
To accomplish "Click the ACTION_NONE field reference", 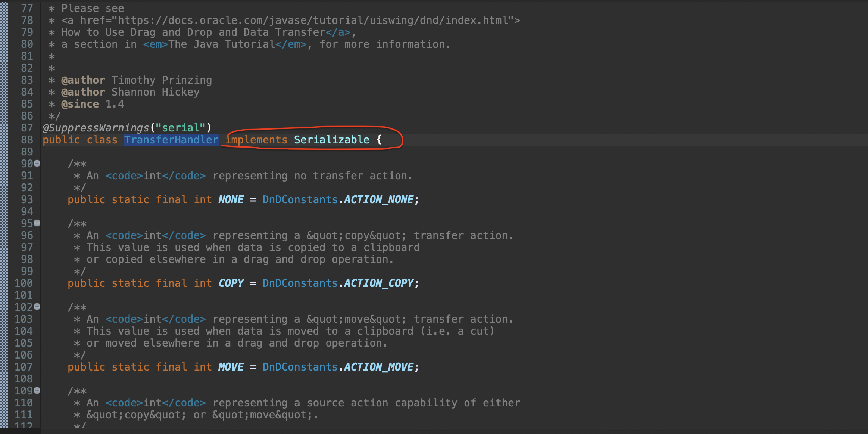I will point(378,199).
